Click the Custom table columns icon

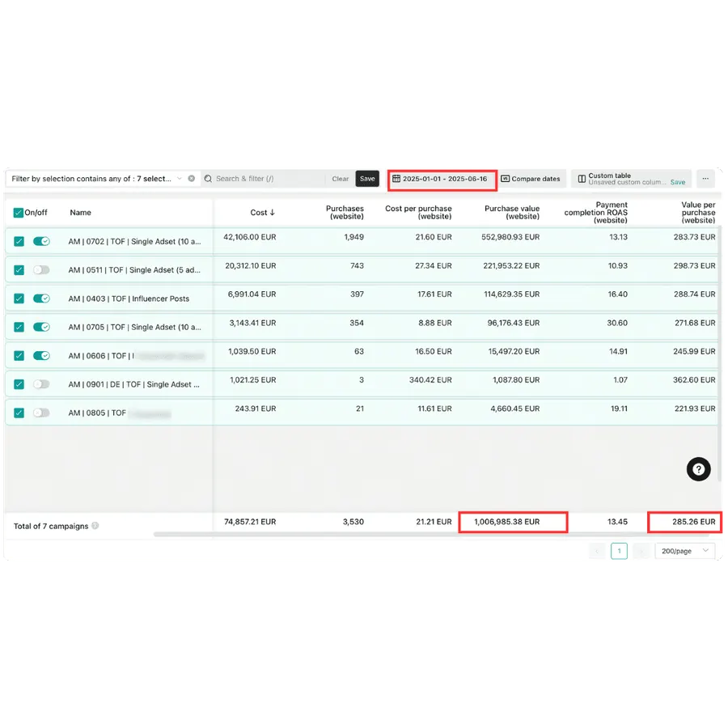click(582, 179)
